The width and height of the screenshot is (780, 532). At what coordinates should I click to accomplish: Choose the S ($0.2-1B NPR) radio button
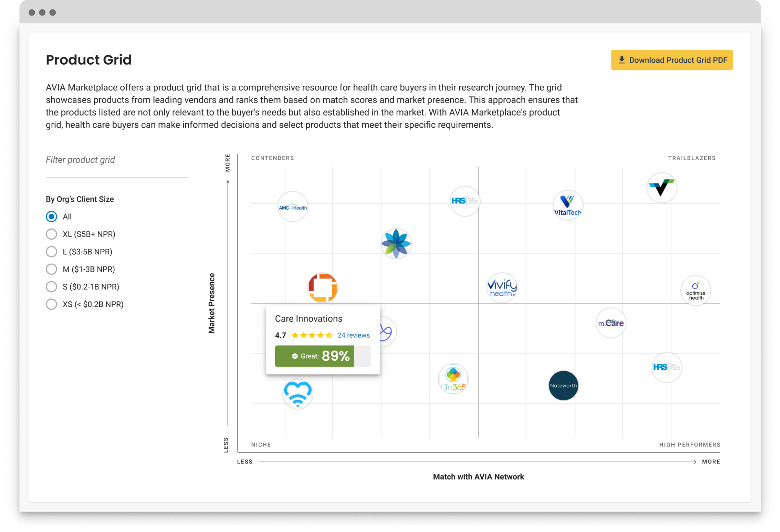tap(51, 287)
